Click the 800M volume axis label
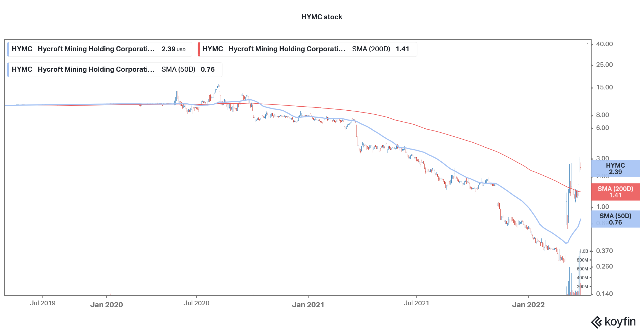This screenshot has width=644, height=333. pos(582,260)
